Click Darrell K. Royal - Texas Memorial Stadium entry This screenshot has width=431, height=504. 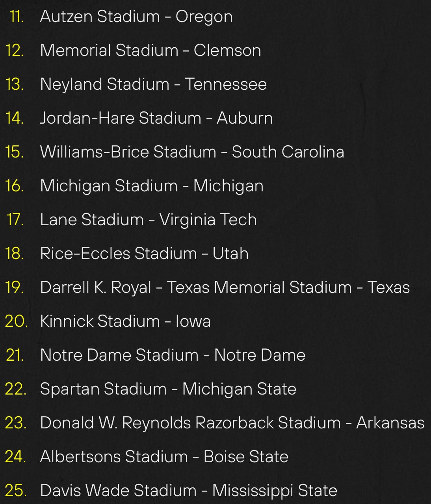click(x=225, y=287)
